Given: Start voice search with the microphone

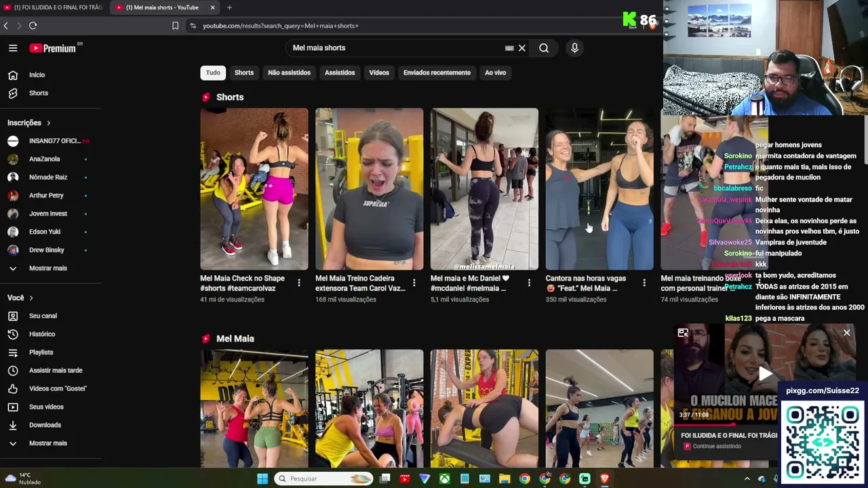Looking at the screenshot, I should [x=574, y=48].
